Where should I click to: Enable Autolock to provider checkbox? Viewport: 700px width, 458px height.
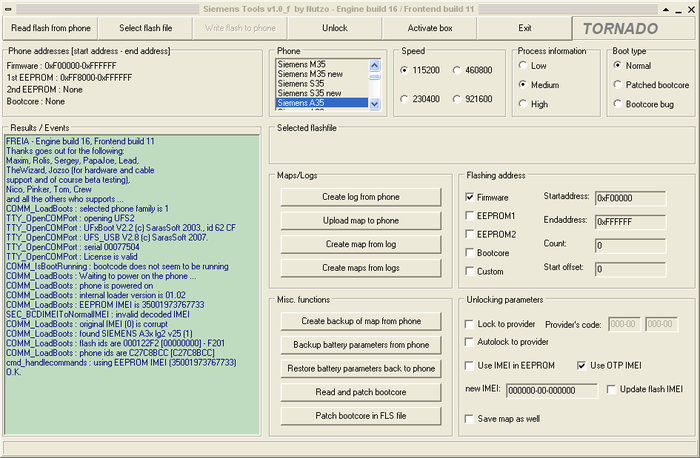469,342
